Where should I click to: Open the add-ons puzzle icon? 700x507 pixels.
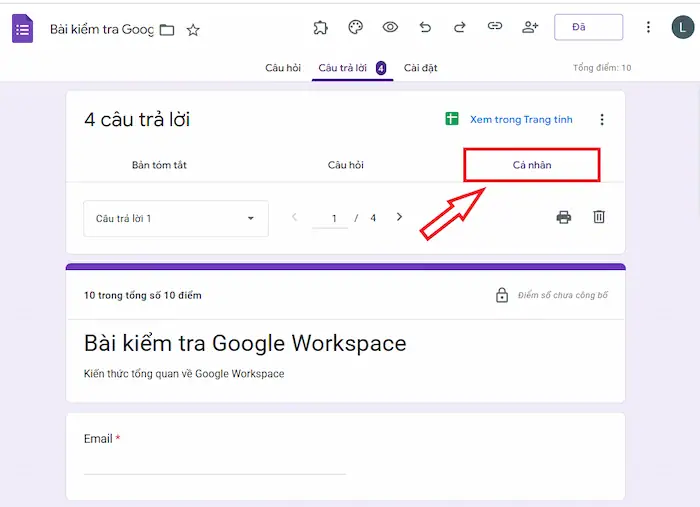click(x=320, y=27)
